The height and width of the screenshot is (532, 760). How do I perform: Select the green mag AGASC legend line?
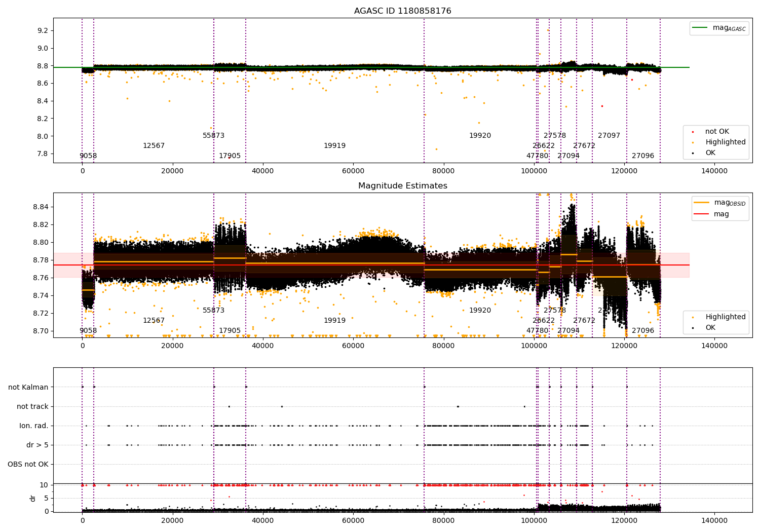point(700,28)
